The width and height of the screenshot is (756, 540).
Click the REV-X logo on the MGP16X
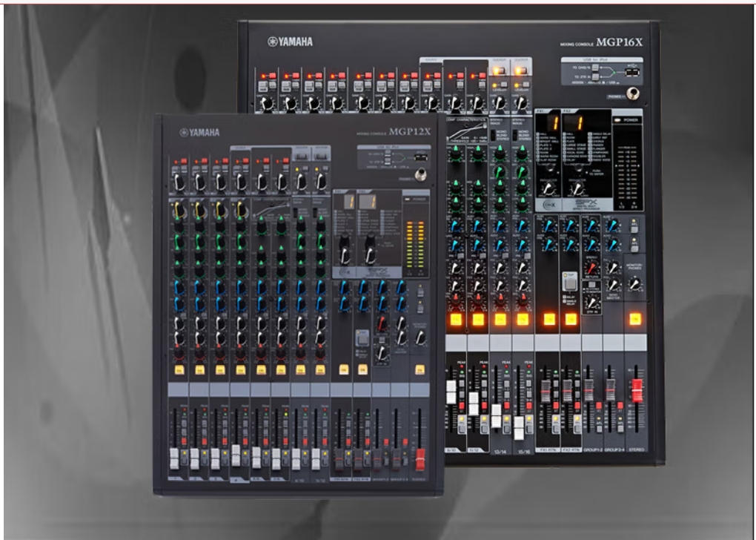pos(548,205)
